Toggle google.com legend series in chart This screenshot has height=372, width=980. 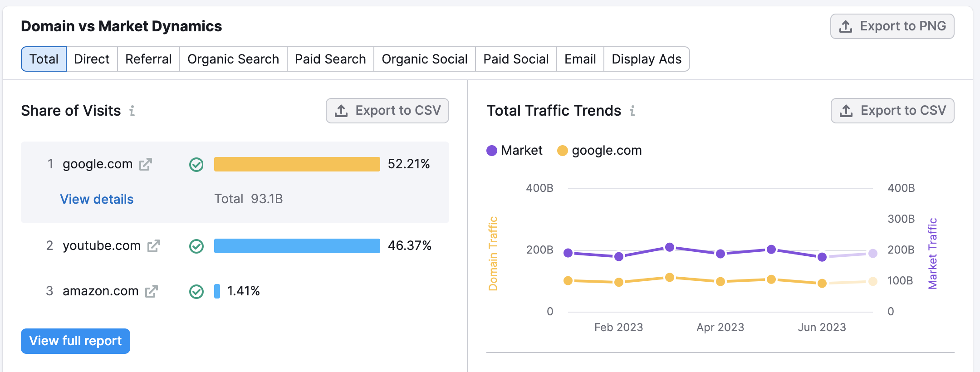[599, 151]
